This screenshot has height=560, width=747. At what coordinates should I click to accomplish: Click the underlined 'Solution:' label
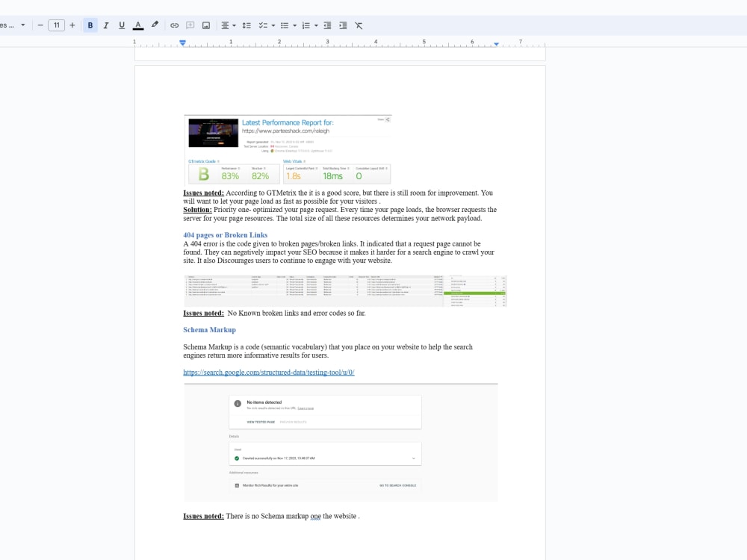198,210
